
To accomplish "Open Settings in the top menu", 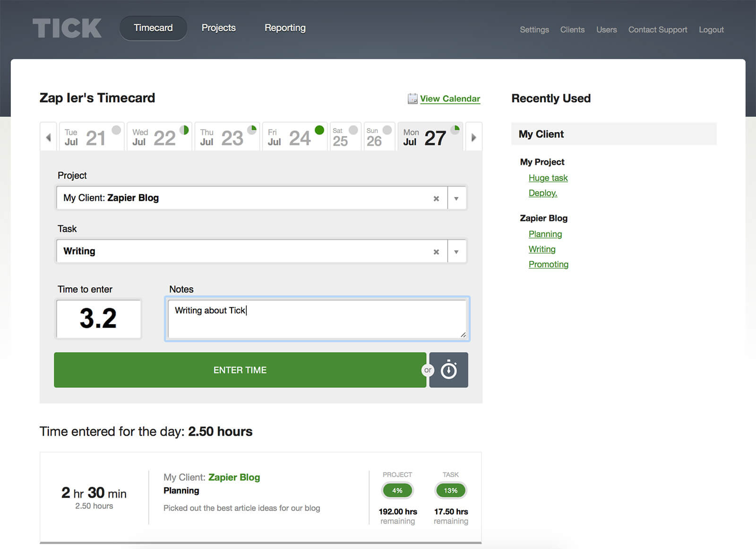I will pos(534,30).
